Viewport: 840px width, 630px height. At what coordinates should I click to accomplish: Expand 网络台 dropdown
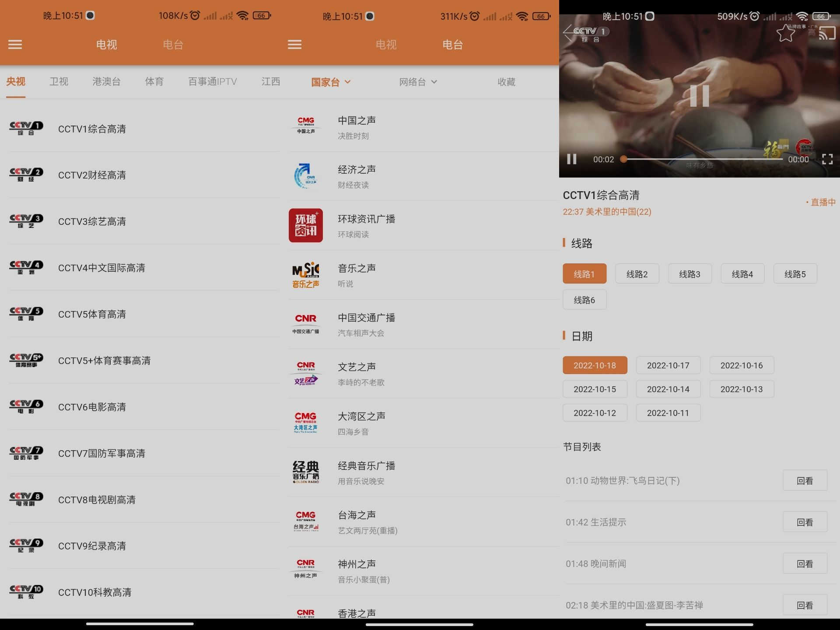click(x=418, y=82)
